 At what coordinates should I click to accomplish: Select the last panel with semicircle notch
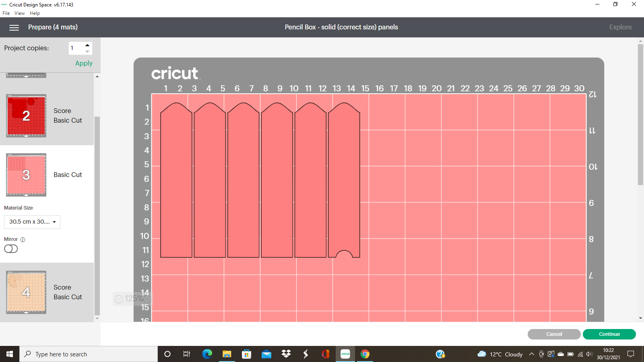344,180
